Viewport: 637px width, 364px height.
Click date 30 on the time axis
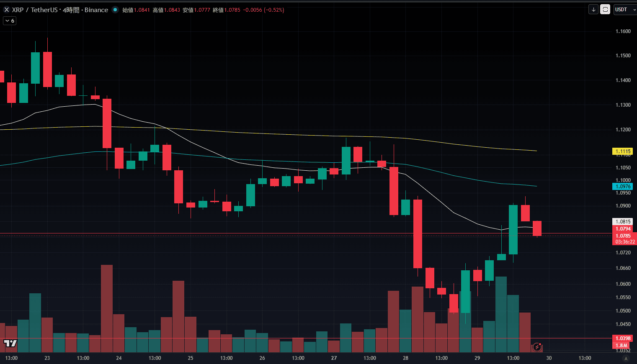(549, 358)
